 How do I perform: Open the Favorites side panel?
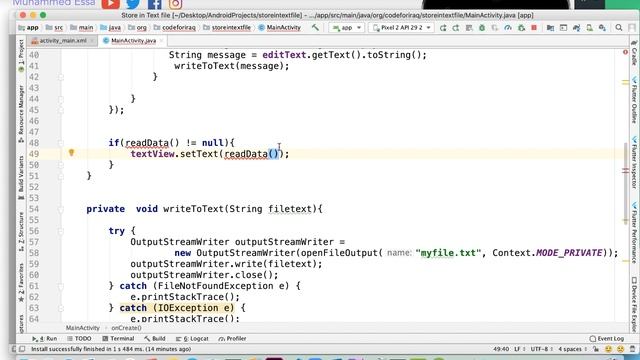[x=21, y=282]
